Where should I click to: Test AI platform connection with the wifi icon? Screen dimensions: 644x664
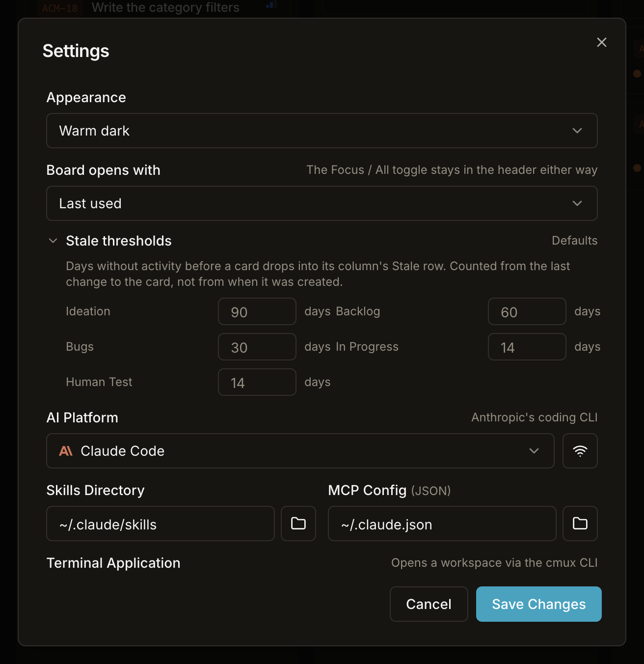click(580, 451)
